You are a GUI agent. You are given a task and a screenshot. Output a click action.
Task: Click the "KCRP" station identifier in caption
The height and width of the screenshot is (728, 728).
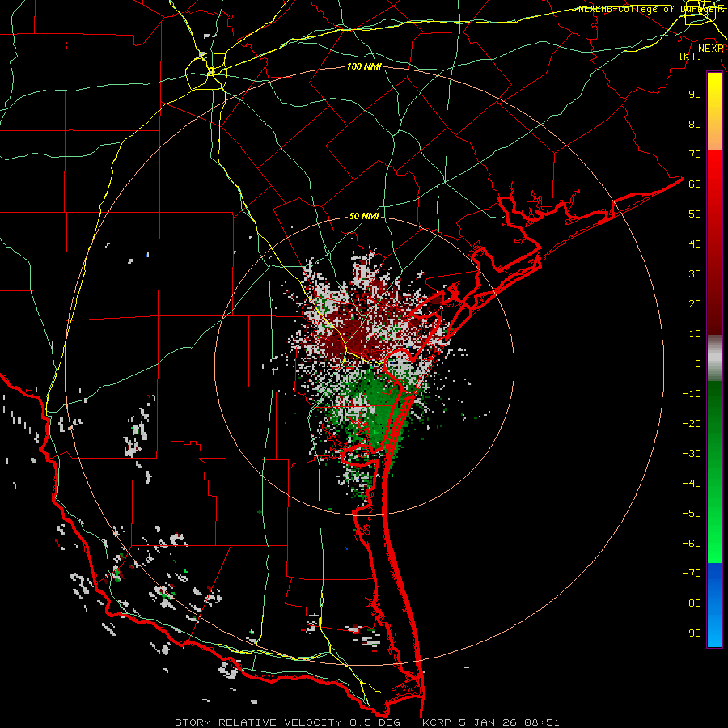point(437,722)
